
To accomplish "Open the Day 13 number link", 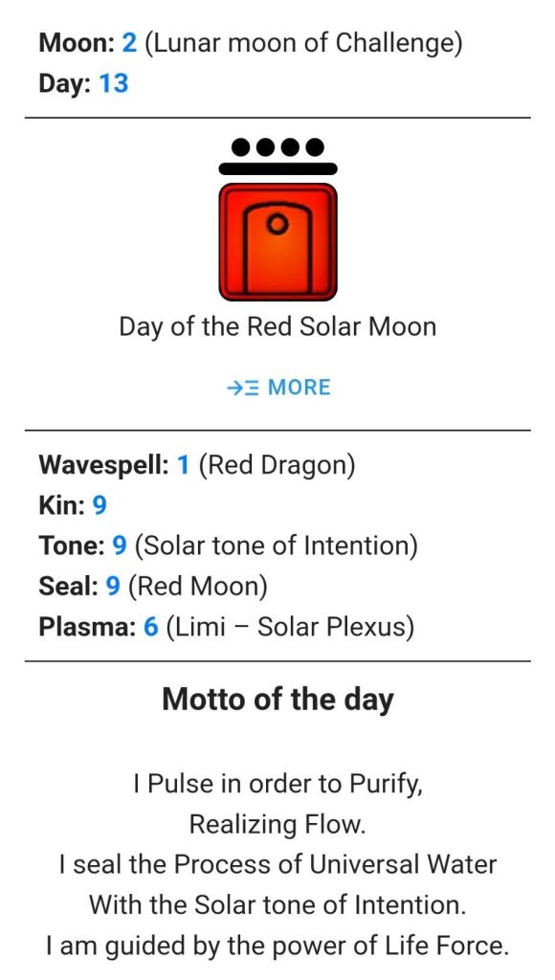I will coord(113,83).
